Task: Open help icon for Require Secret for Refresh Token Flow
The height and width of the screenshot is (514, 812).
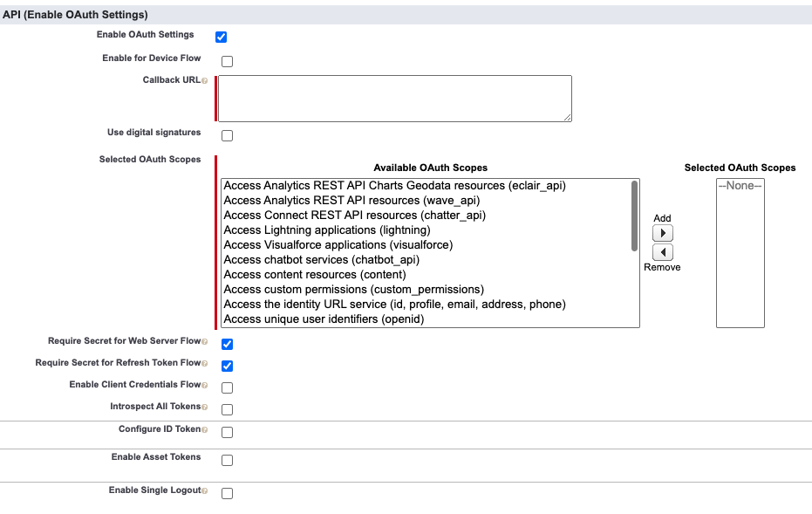Action: pyautogui.click(x=205, y=364)
